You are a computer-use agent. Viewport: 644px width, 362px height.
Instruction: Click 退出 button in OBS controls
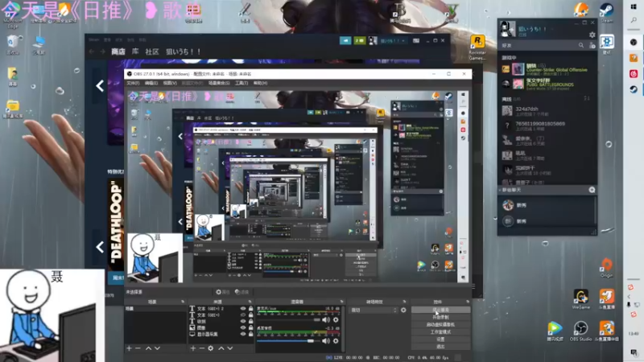[x=440, y=347]
